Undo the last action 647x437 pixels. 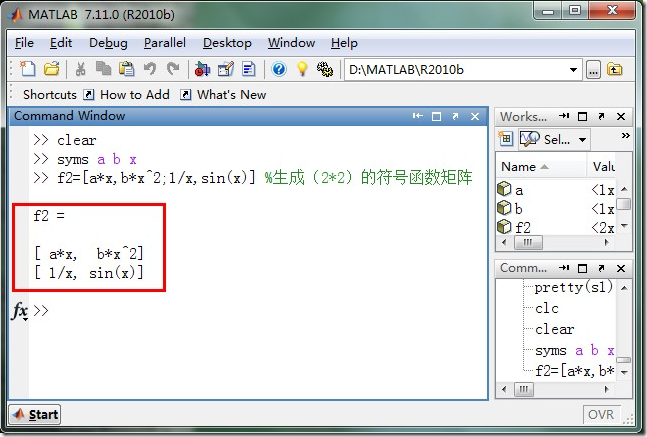tap(150, 69)
